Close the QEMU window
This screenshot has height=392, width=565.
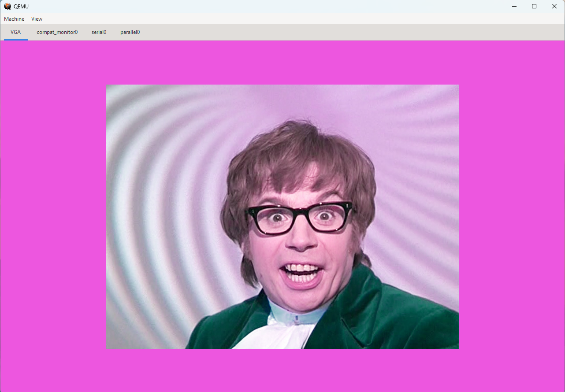[554, 6]
